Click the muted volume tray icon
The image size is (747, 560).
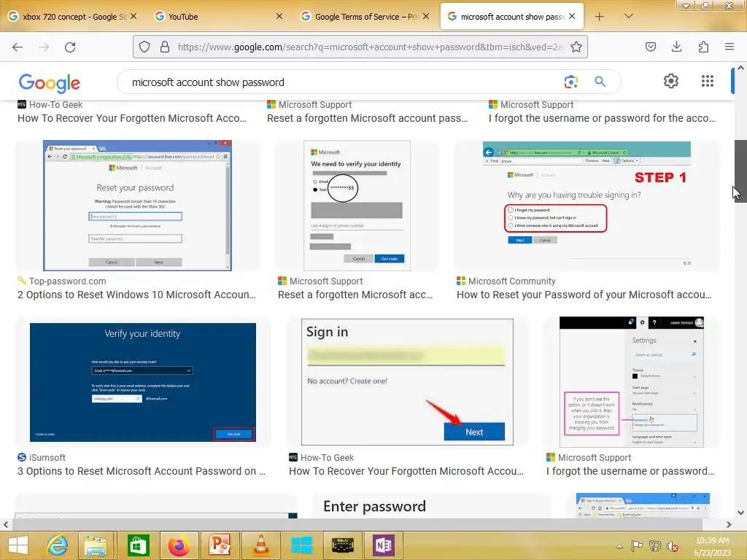(x=673, y=546)
